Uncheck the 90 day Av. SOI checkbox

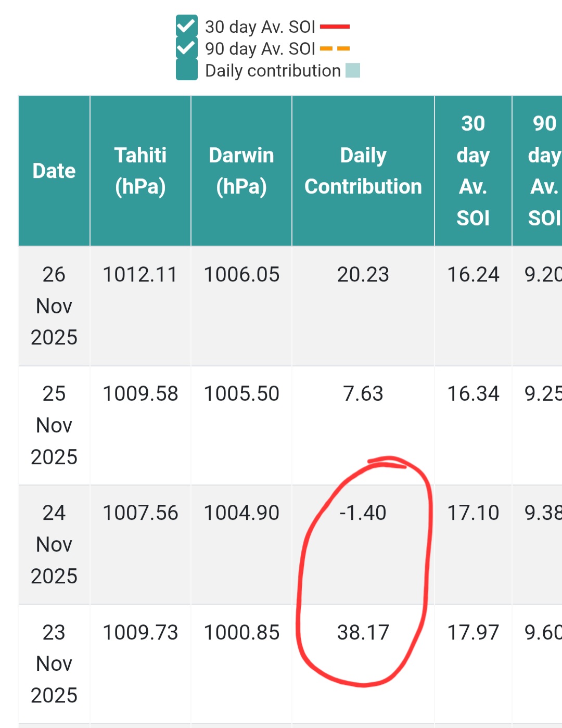186,48
